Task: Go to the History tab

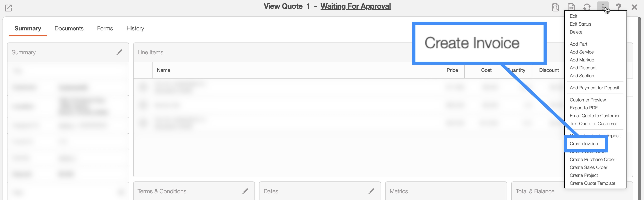Action: pos(135,29)
